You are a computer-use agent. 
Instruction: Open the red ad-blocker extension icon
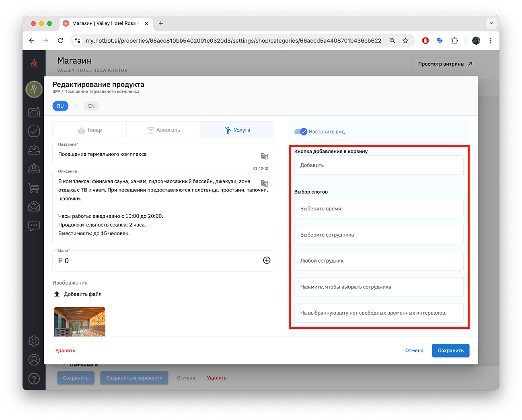(x=425, y=41)
